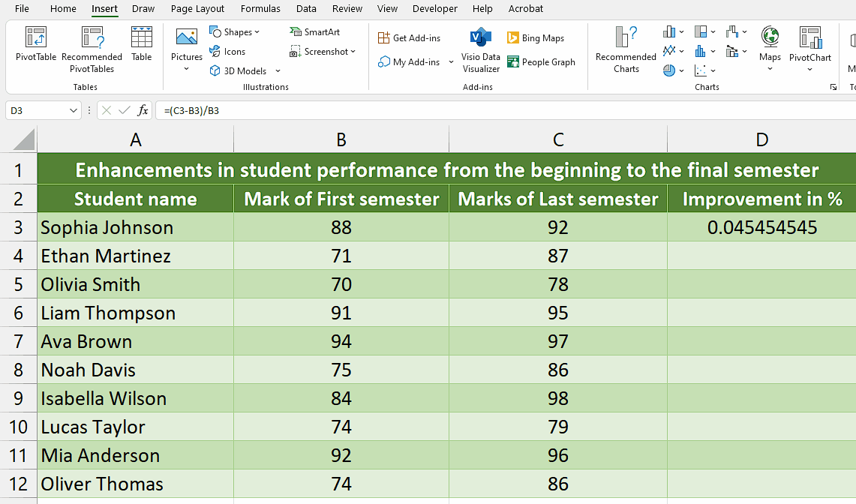
Task: Open the Shapes gallery
Action: 234,32
